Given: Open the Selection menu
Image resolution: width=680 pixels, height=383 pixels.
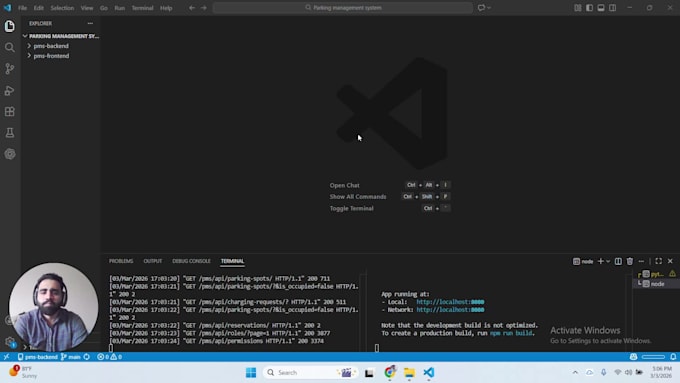Looking at the screenshot, I should click(62, 8).
